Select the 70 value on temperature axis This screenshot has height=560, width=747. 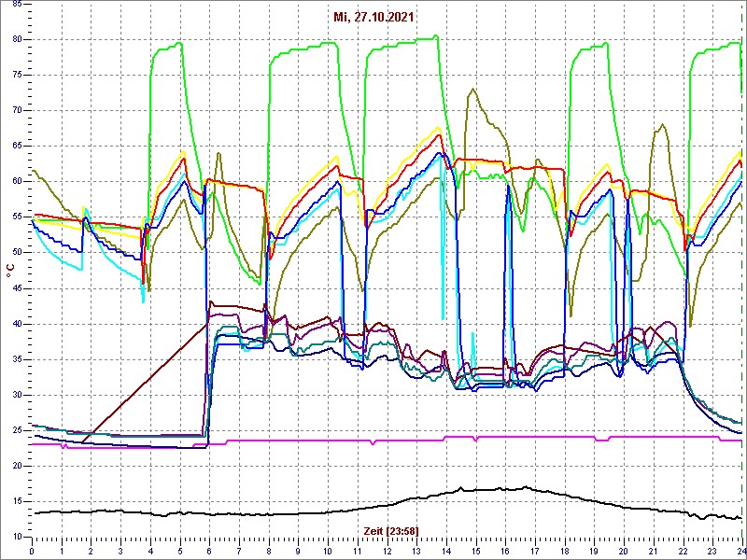pos(17,110)
